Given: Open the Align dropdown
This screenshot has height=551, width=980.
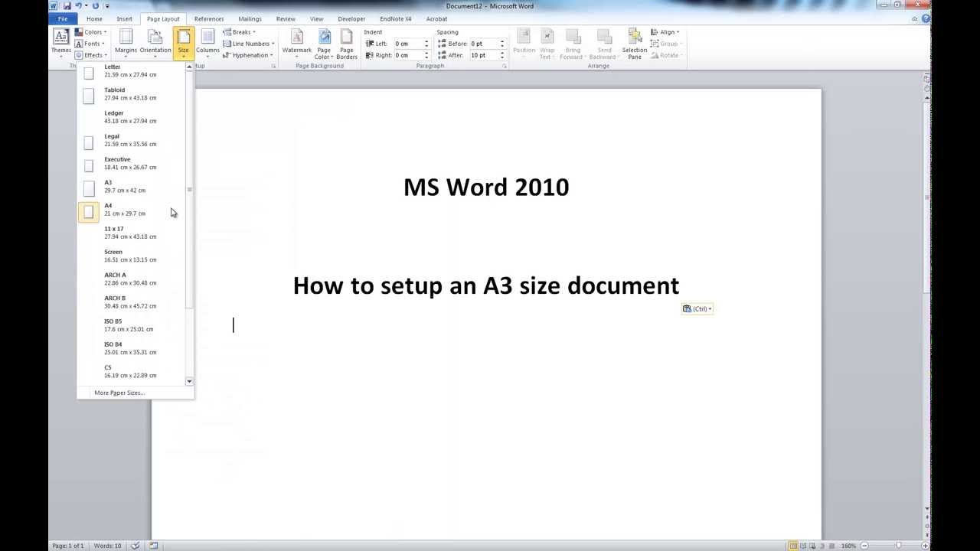Looking at the screenshot, I should 665,32.
